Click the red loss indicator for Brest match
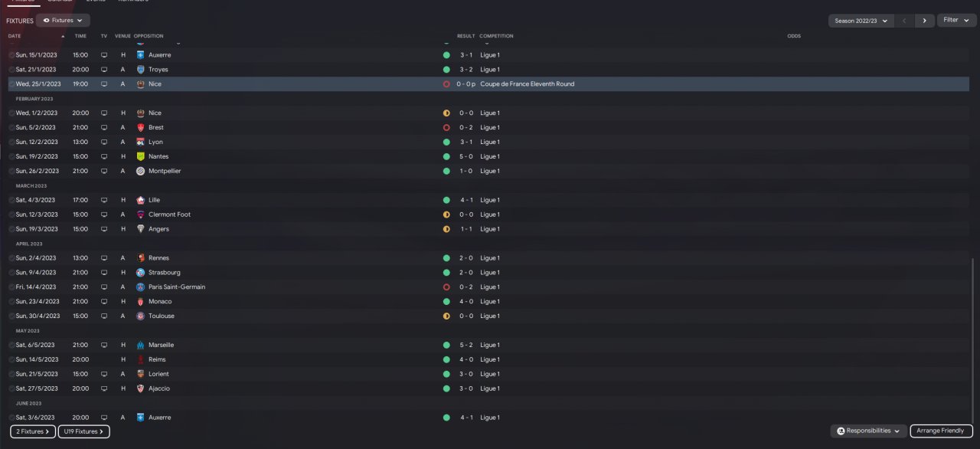 click(x=446, y=128)
